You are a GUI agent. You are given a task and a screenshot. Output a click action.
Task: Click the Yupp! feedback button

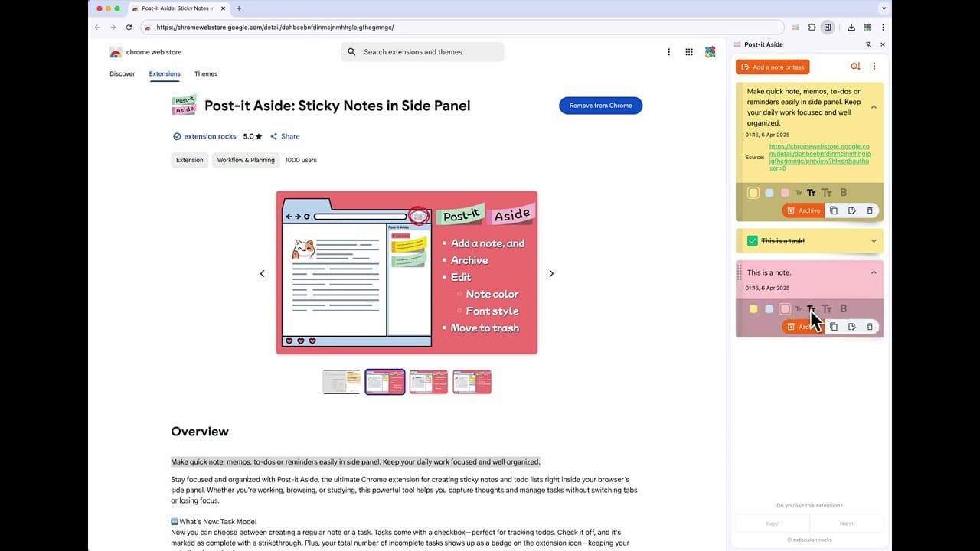[773, 523]
